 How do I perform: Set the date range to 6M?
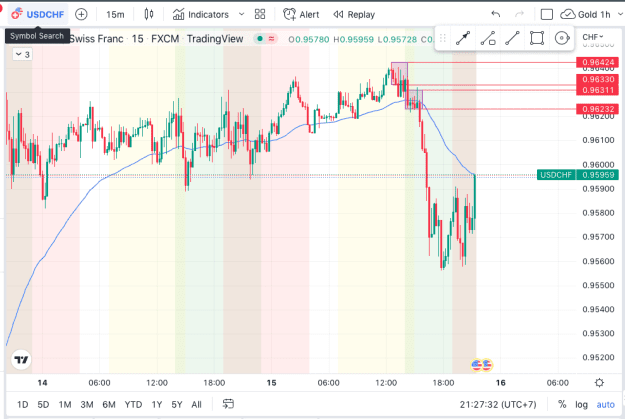coord(109,405)
